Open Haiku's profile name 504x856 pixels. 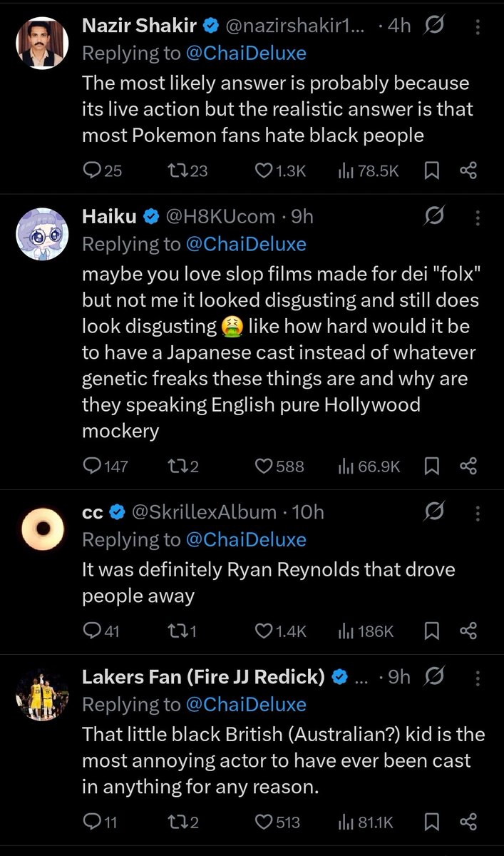click(110, 215)
